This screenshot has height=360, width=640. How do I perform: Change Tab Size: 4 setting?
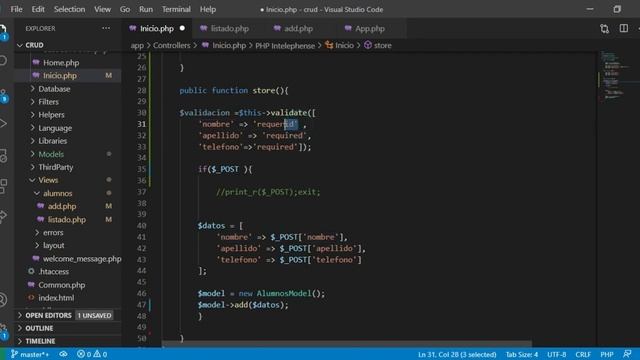[522, 354]
